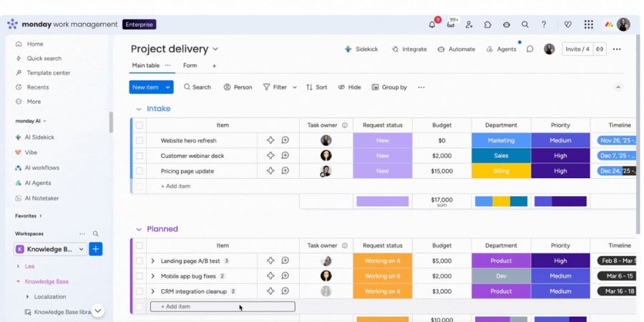Screen dimensions: 644x322
Task: Search workspaces magnifier icon in sidebar
Action: click(95, 234)
